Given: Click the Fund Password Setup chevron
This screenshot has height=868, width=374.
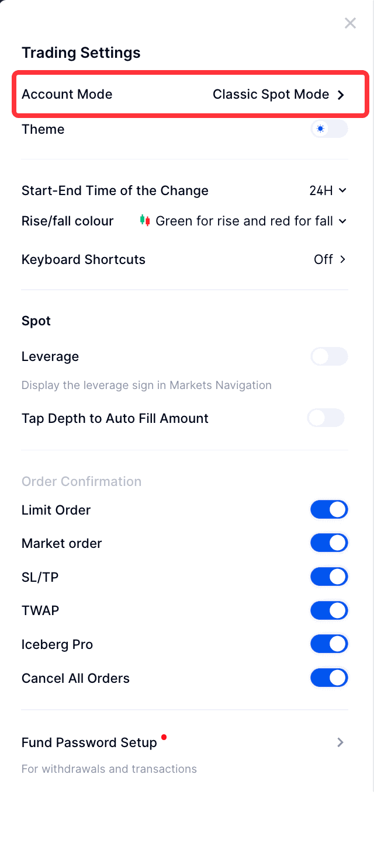Looking at the screenshot, I should 341,742.
